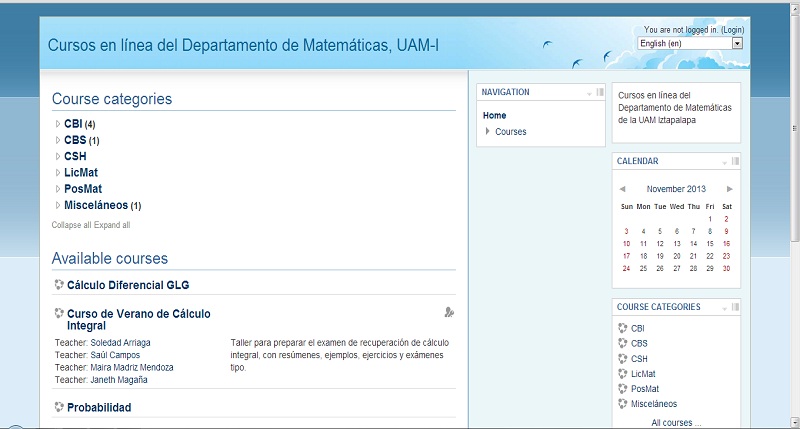The width and height of the screenshot is (800, 429).
Task: Open PosMat in the Course Categories block
Action: click(x=645, y=389)
